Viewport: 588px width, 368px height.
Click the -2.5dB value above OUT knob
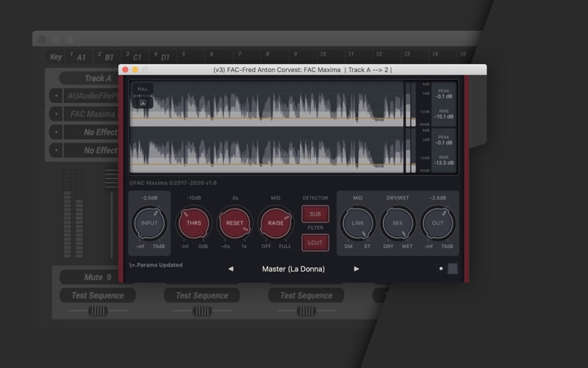pos(437,198)
